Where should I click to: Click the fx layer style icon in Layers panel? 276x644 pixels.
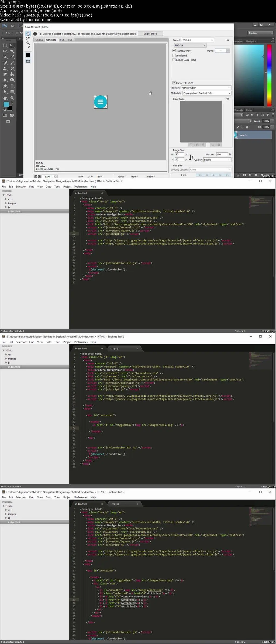[x=239, y=175]
